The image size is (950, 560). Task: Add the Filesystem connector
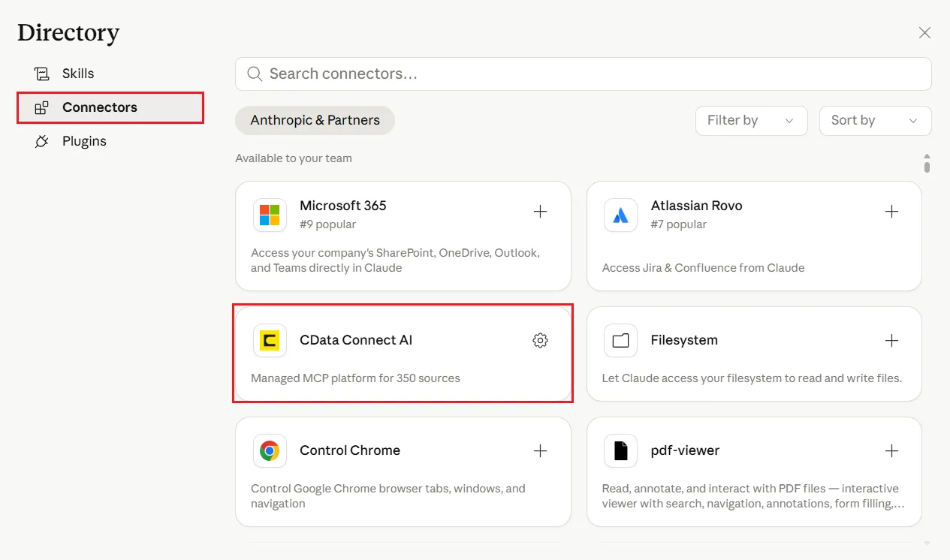click(x=891, y=341)
